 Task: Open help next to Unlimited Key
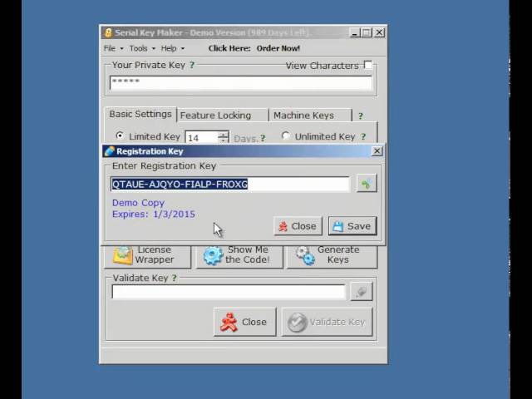point(363,136)
